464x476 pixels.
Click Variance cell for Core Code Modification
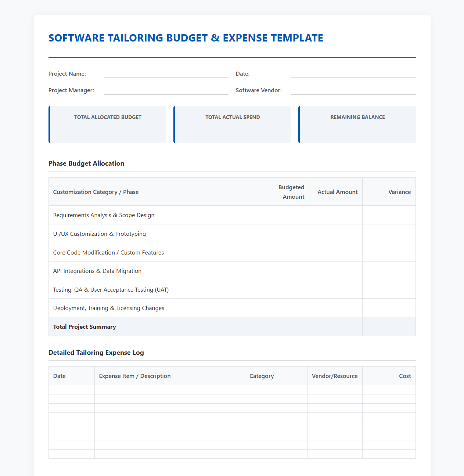(x=389, y=252)
